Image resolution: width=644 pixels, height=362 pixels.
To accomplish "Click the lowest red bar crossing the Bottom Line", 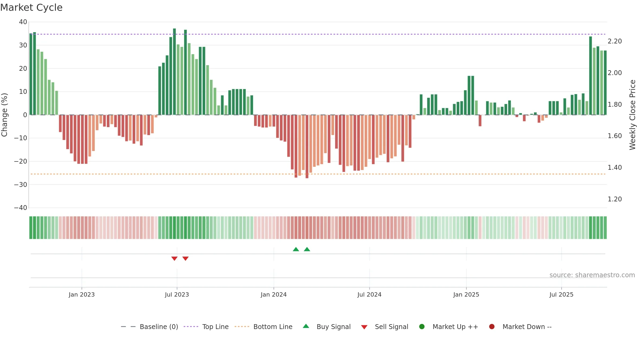I will pos(307,146).
